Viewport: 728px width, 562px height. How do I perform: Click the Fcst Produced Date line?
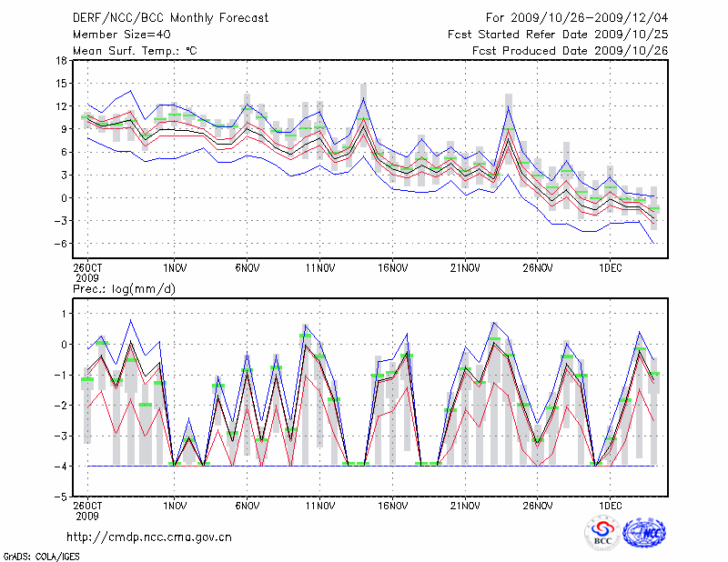coord(570,51)
